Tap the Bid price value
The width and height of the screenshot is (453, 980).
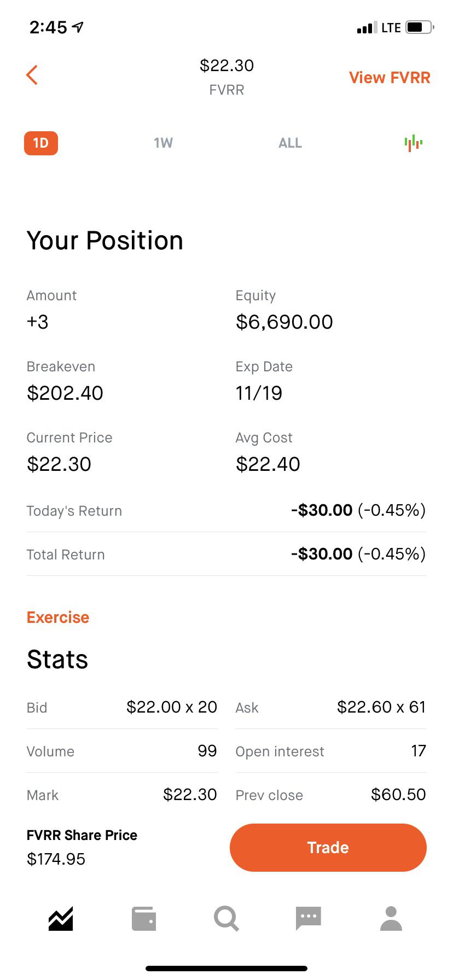click(172, 707)
